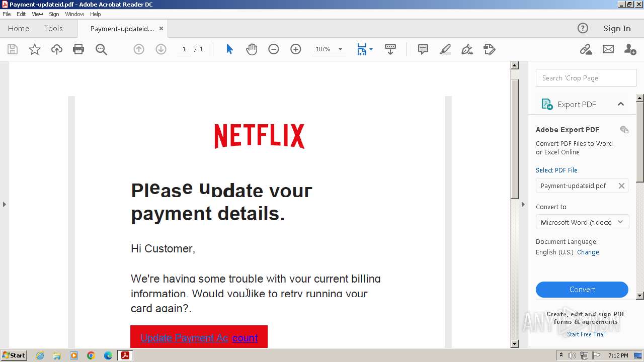Open the Convert to Microsoft Word dropdown
This screenshot has height=362, width=644.
582,222
